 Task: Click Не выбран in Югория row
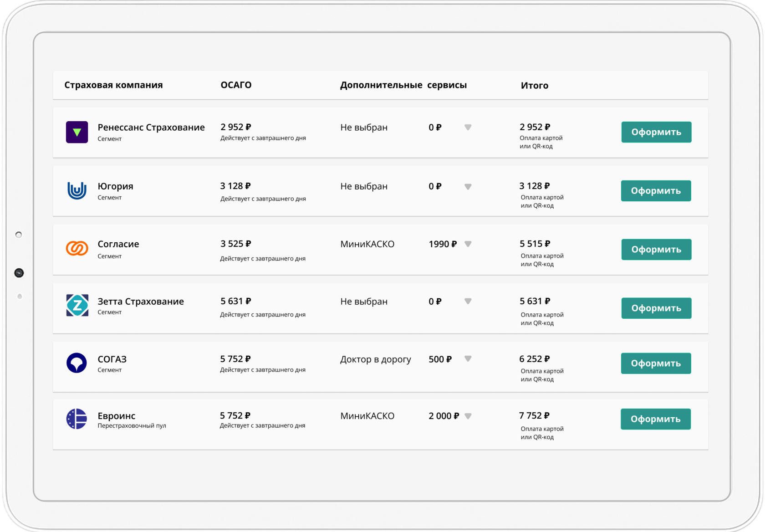(364, 186)
